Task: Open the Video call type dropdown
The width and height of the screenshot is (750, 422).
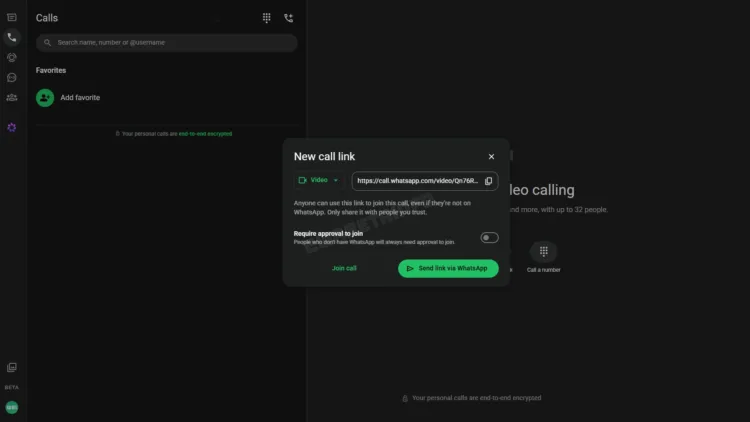Action: [x=319, y=180]
